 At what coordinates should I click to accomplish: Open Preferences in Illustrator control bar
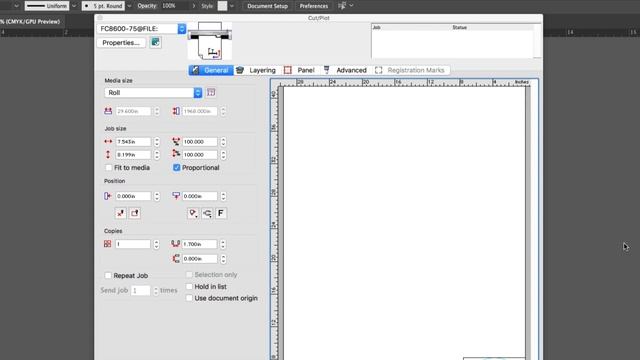click(x=313, y=6)
